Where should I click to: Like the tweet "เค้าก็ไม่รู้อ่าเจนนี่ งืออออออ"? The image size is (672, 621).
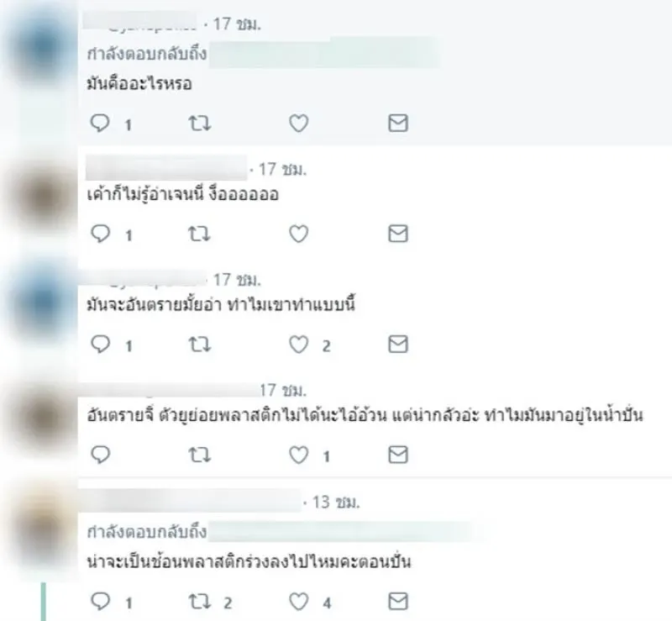tap(299, 234)
